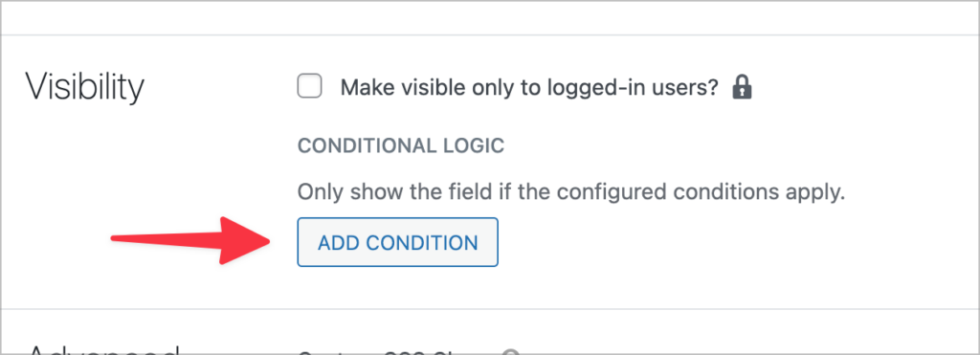The image size is (980, 355).
Task: Click the red arrow pointing to Add Condition
Action: tap(190, 240)
